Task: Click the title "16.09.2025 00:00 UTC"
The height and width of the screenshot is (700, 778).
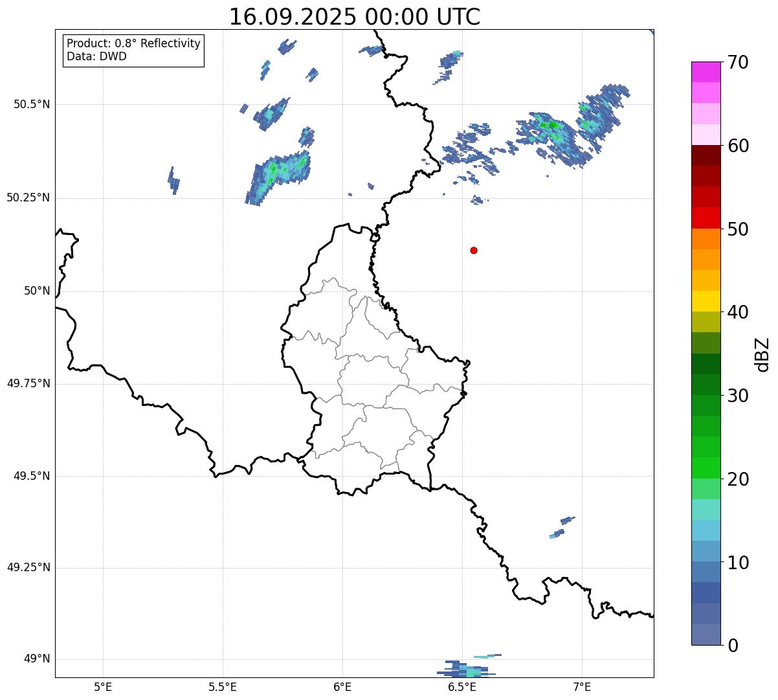Action: click(x=355, y=17)
